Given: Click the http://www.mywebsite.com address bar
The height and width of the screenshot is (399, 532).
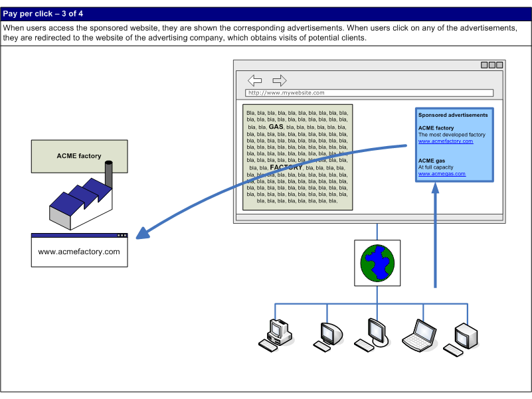Looking at the screenshot, I should (x=369, y=93).
